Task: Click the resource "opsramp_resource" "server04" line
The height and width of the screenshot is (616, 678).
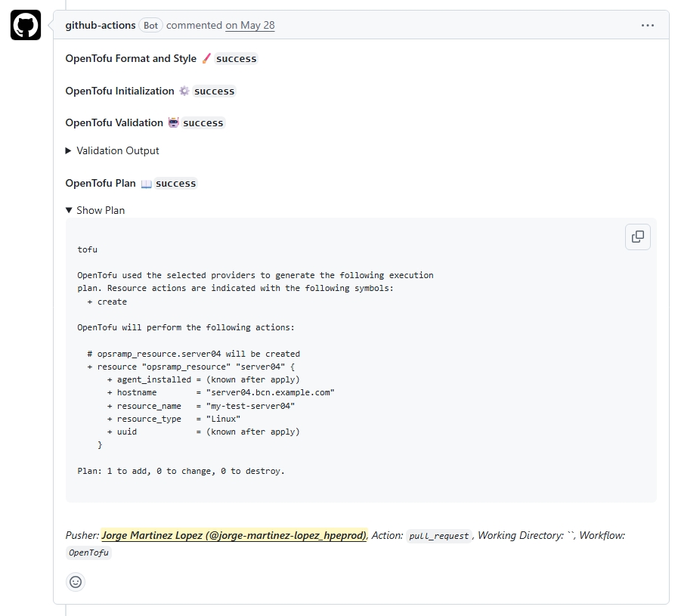Action: point(190,367)
